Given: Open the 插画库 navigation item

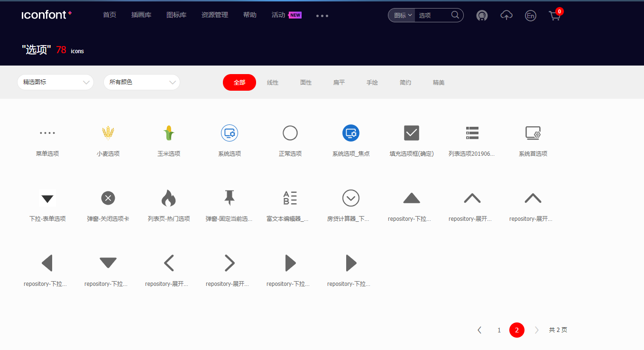Looking at the screenshot, I should click(x=141, y=15).
